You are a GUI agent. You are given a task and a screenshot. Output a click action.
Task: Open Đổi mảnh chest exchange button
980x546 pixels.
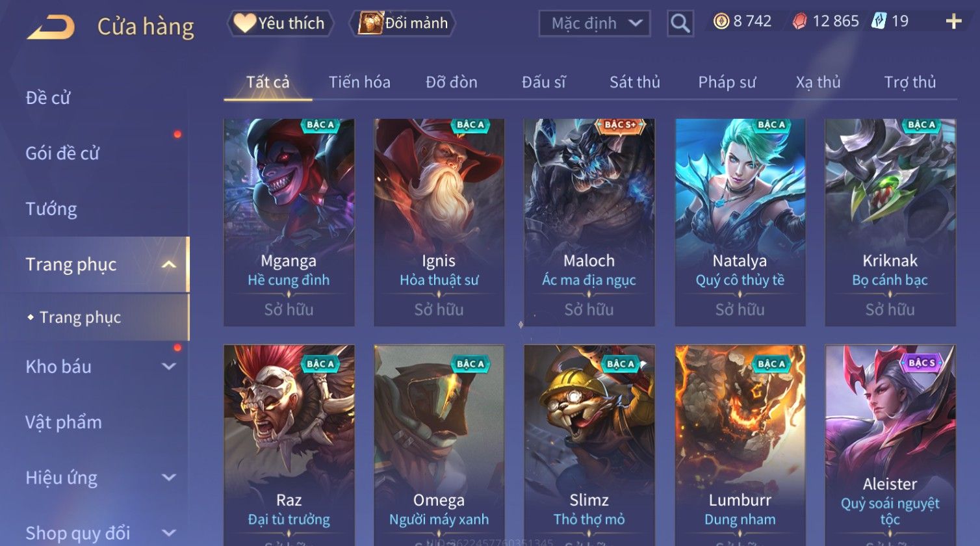(x=403, y=23)
